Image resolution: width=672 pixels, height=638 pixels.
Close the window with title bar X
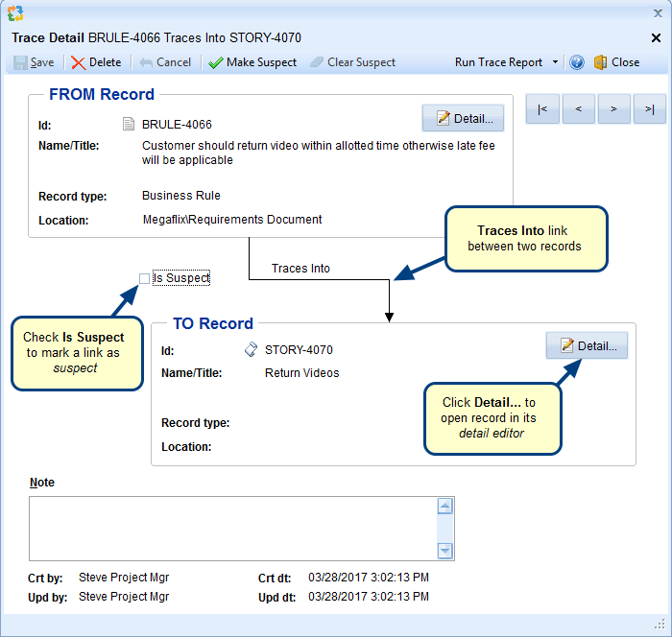[657, 38]
